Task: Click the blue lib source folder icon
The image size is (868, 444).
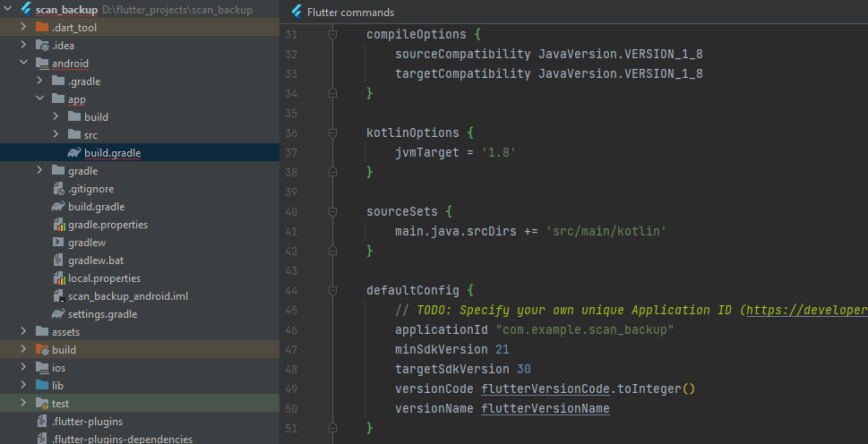Action: (42, 386)
